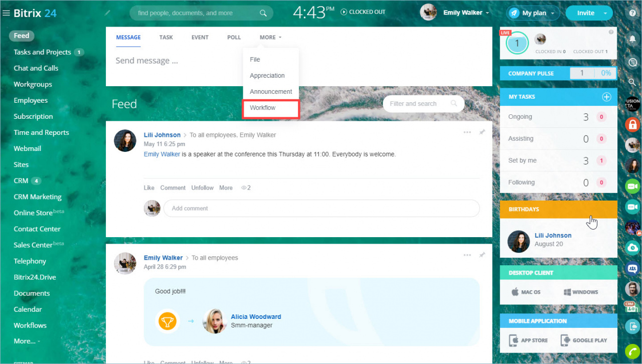Click the Send message field
The width and height of the screenshot is (642, 364).
299,61
